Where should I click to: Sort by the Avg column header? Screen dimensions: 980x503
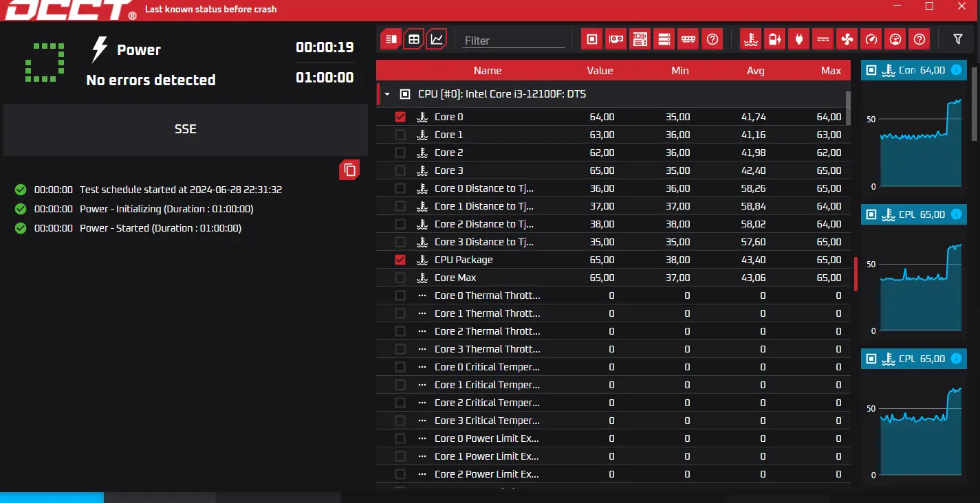click(x=756, y=71)
